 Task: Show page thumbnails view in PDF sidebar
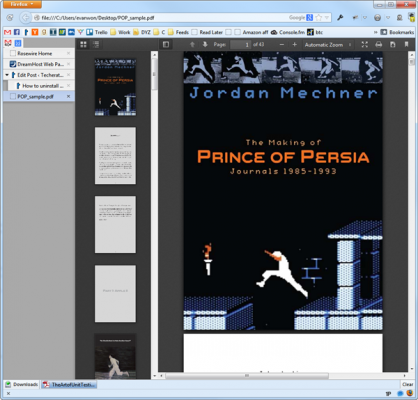tap(83, 44)
